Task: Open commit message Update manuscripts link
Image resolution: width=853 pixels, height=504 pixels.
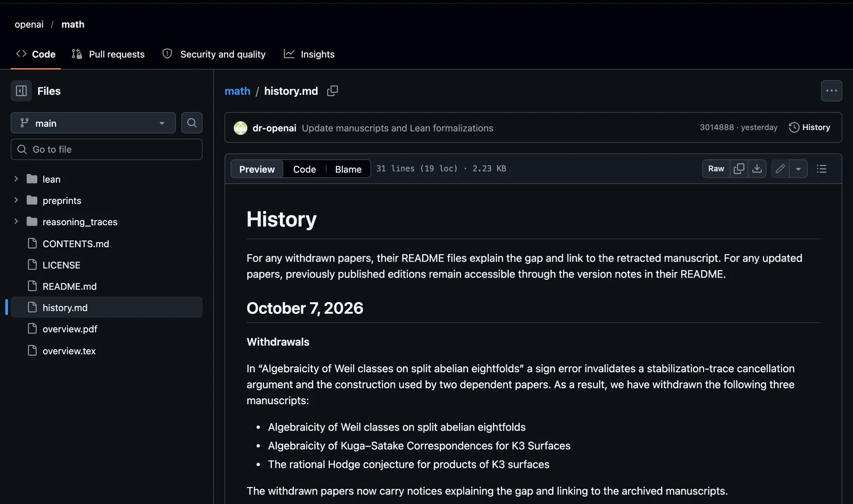Action: click(398, 128)
